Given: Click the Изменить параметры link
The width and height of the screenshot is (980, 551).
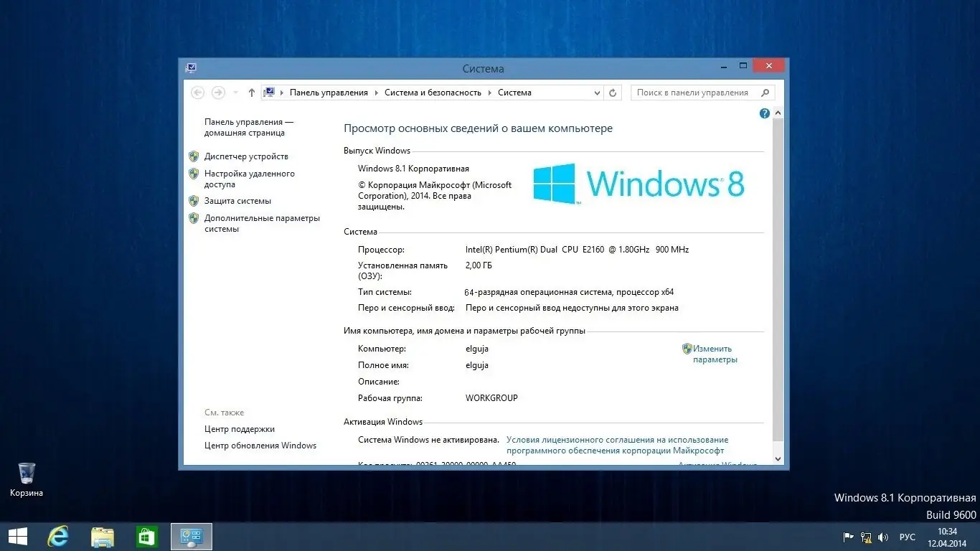Looking at the screenshot, I should tap(715, 354).
